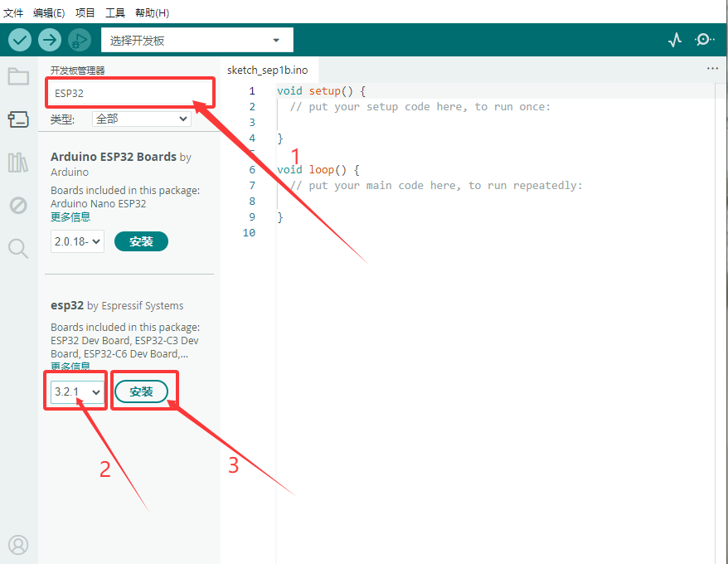
Task: Click the Upload arrow button
Action: [x=50, y=40]
